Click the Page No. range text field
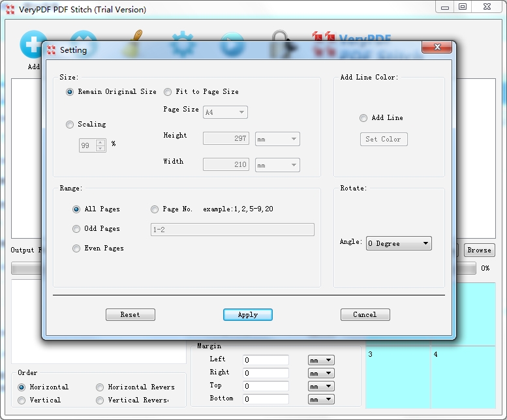The height and width of the screenshot is (420, 507). [232, 230]
